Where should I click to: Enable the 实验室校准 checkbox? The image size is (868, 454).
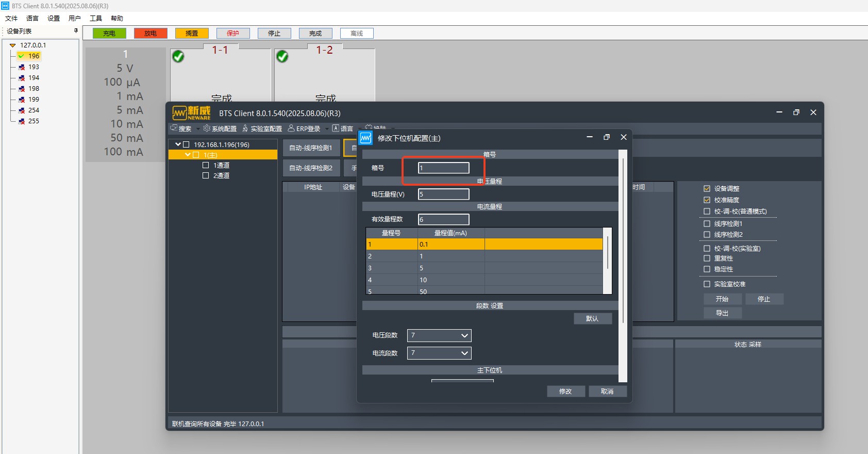[x=707, y=284]
